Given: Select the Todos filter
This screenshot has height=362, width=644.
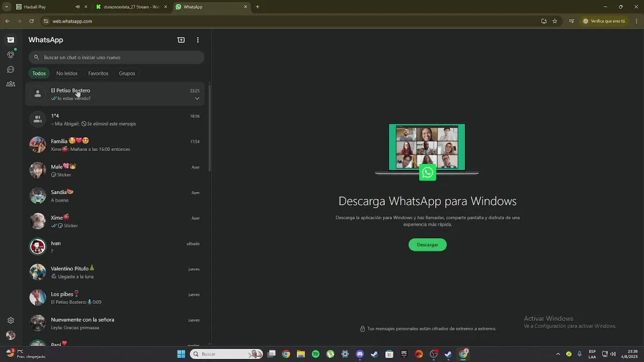Looking at the screenshot, I should 39,73.
